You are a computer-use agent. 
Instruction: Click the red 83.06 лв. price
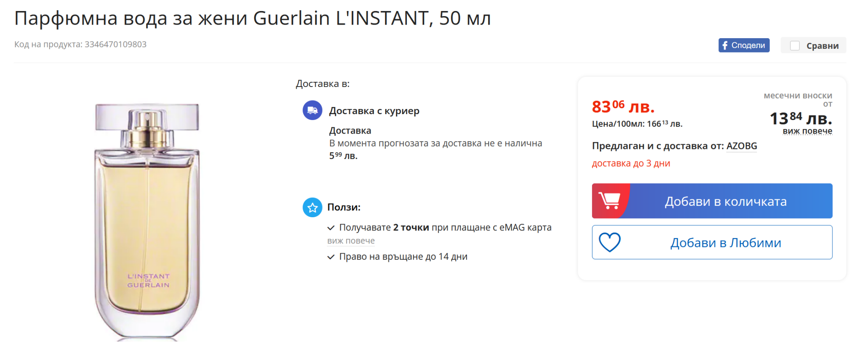[623, 106]
